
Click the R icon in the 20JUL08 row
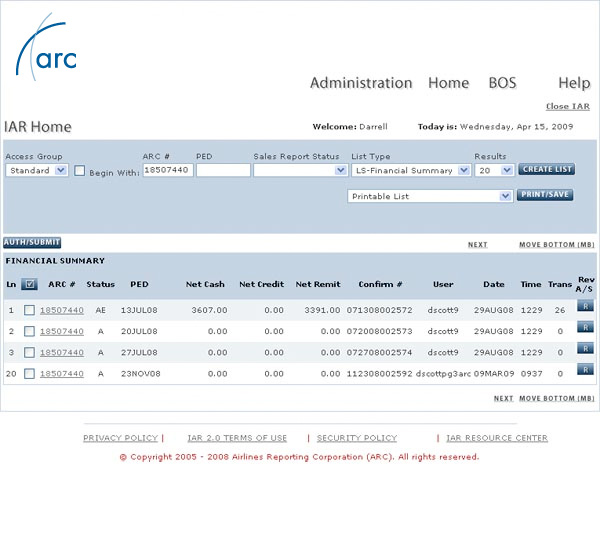(585, 327)
